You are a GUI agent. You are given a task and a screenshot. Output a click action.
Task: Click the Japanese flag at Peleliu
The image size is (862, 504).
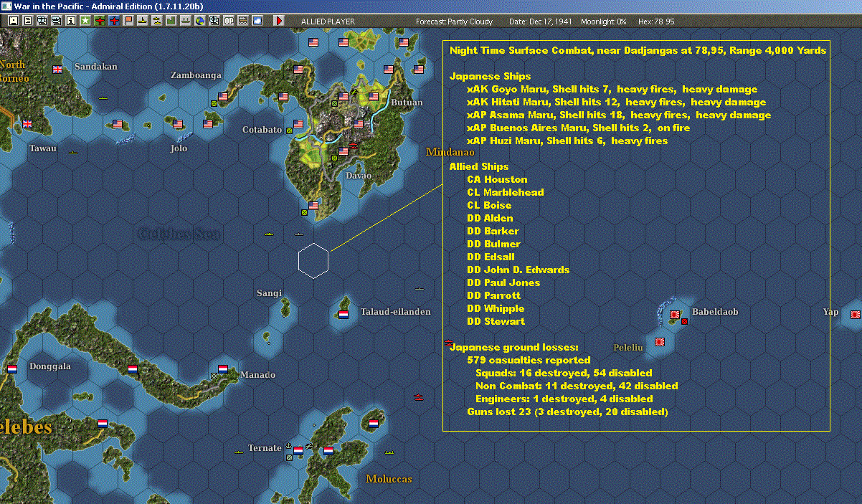(660, 342)
